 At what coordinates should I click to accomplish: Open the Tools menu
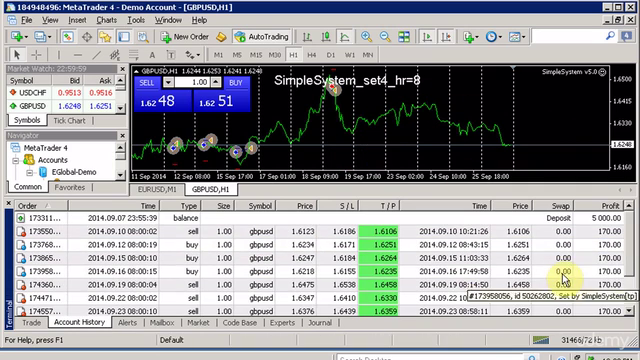click(x=136, y=20)
